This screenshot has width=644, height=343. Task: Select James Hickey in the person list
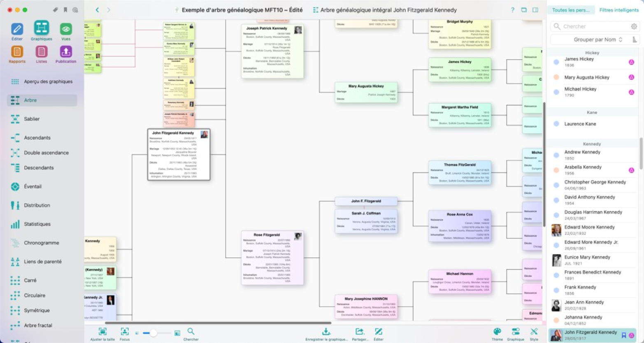pos(592,62)
